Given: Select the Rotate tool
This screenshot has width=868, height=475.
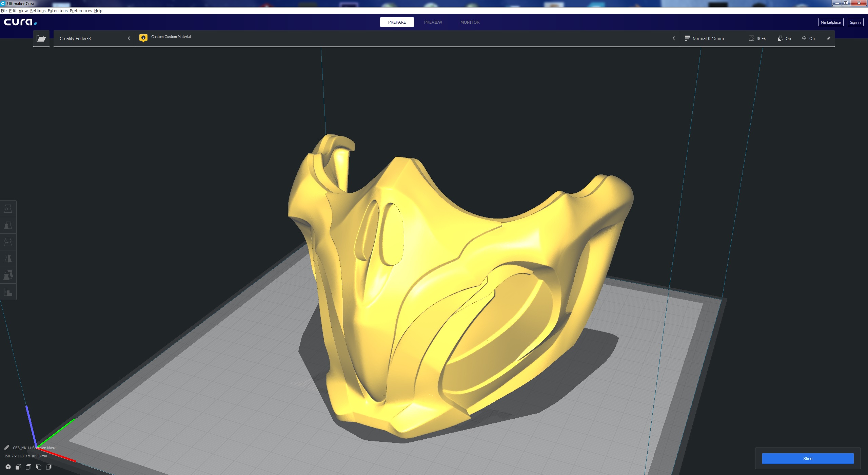Looking at the screenshot, I should coord(8,242).
